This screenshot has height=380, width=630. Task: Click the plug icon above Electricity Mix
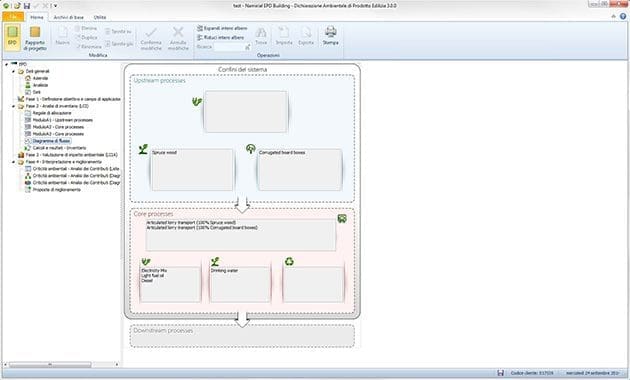point(145,262)
